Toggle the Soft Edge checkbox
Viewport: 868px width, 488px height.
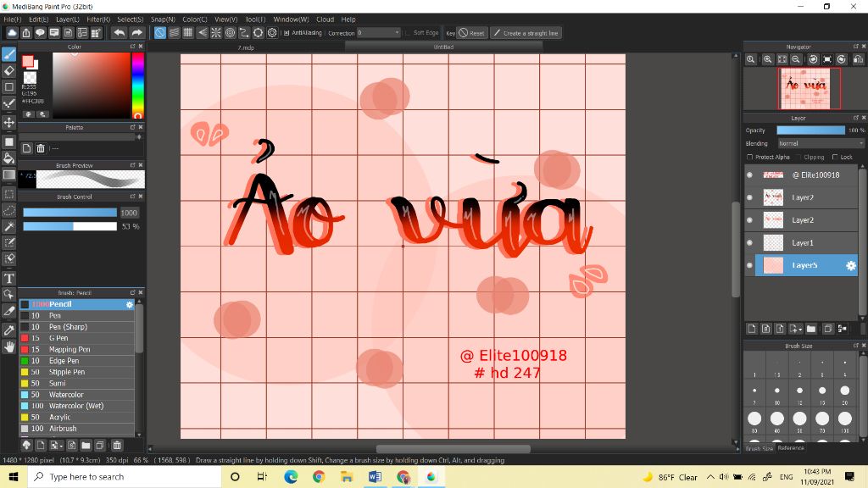coord(408,33)
